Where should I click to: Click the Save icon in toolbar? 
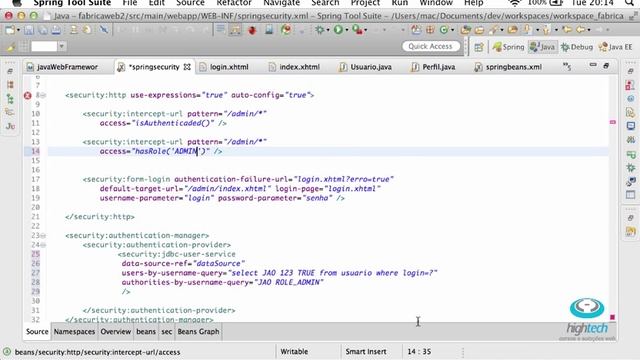click(x=29, y=30)
